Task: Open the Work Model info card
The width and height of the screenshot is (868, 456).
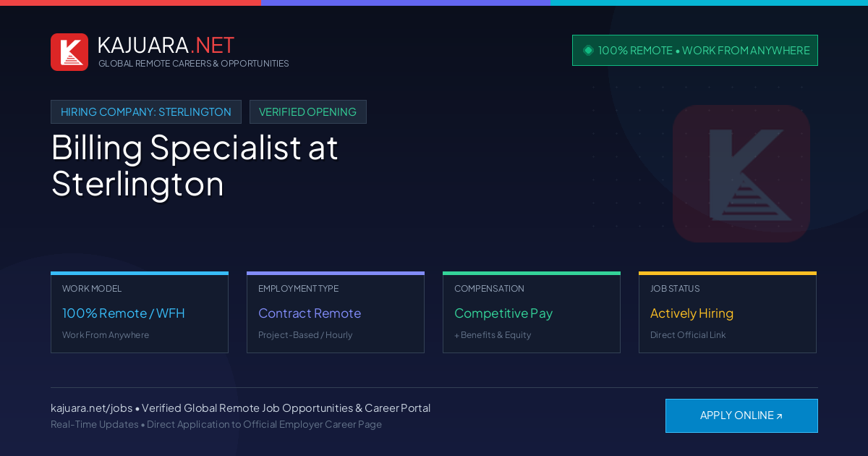Action: (x=140, y=313)
